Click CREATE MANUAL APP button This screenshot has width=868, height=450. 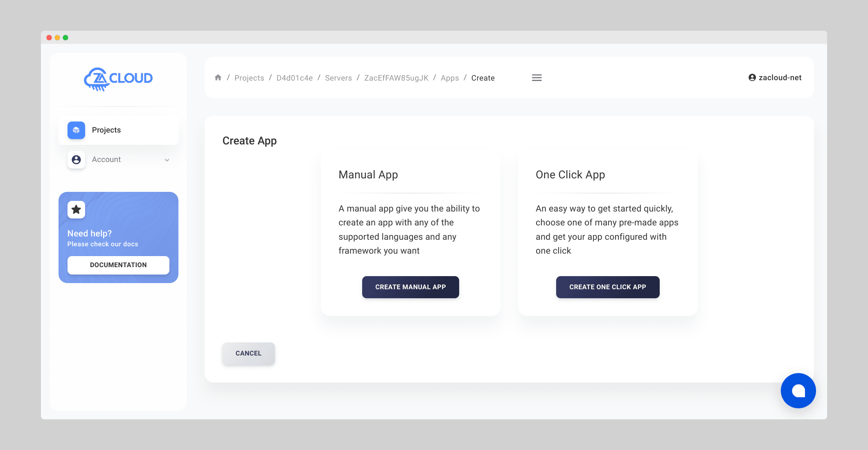(x=410, y=287)
